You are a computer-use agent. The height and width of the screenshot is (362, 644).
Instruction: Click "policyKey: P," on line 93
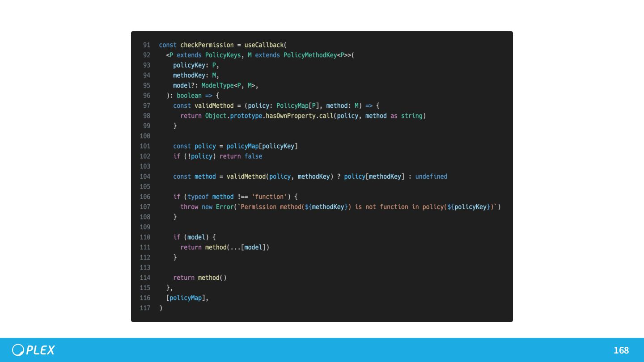196,65
